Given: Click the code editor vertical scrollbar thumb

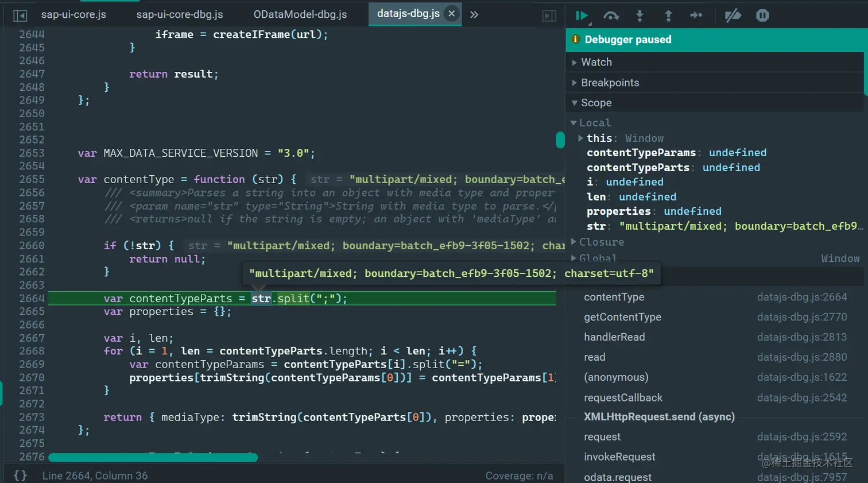Looking at the screenshot, I should pos(560,140).
